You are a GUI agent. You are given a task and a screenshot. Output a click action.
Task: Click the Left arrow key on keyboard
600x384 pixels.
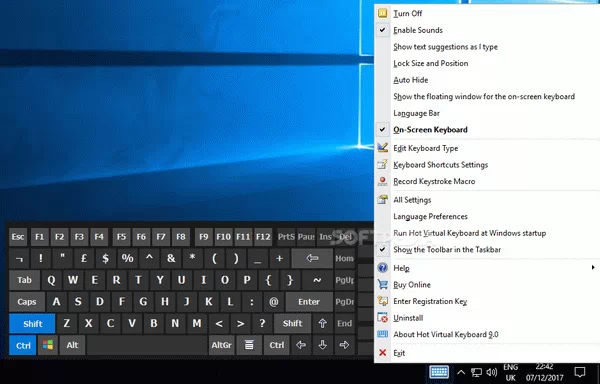click(301, 345)
